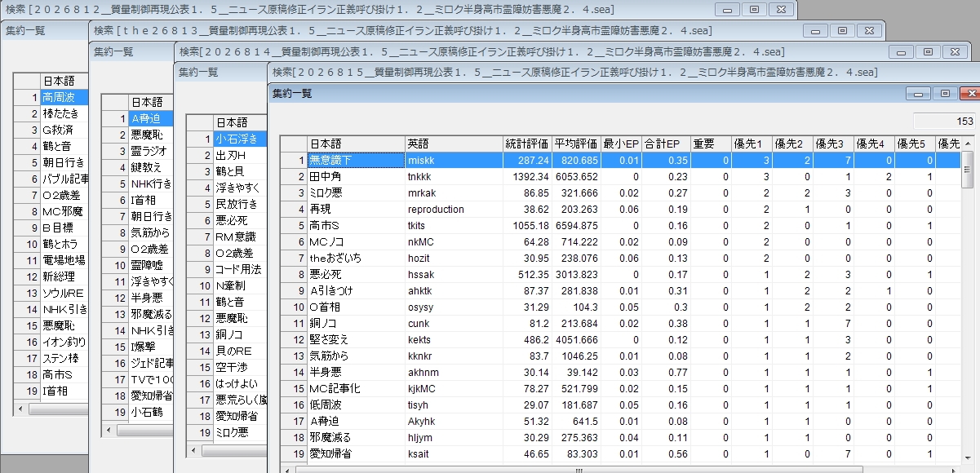
Task: Click the akhnm cell
Action: coord(453,373)
